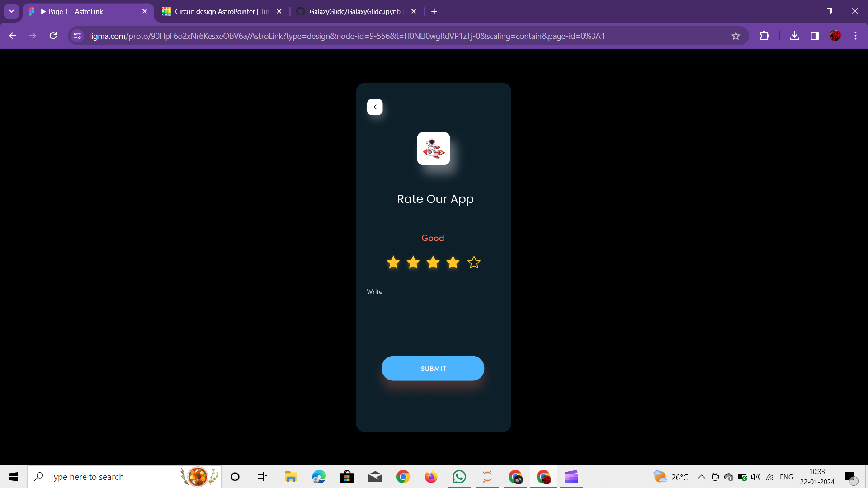Open WhatsApp from the taskbar

pos(459,477)
